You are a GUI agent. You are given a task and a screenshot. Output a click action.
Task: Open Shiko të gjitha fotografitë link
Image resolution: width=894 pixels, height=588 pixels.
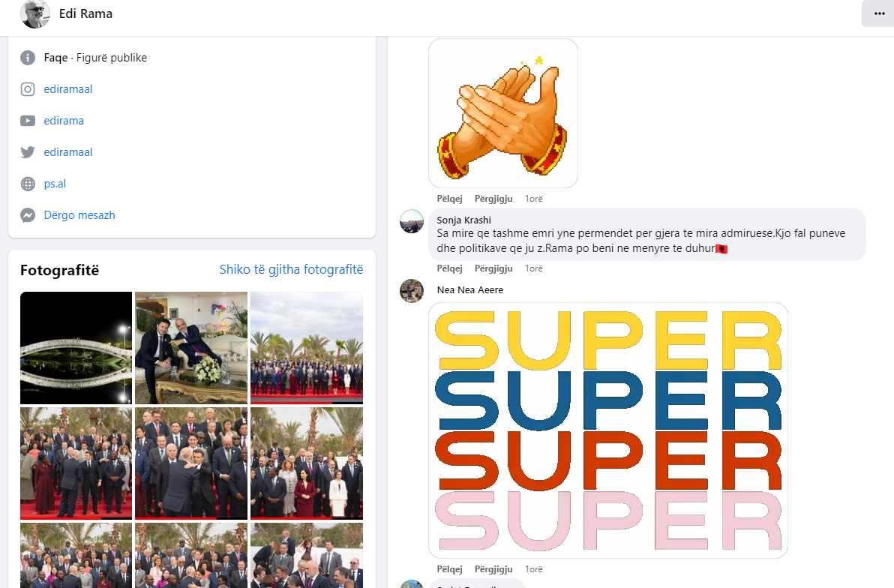(291, 269)
